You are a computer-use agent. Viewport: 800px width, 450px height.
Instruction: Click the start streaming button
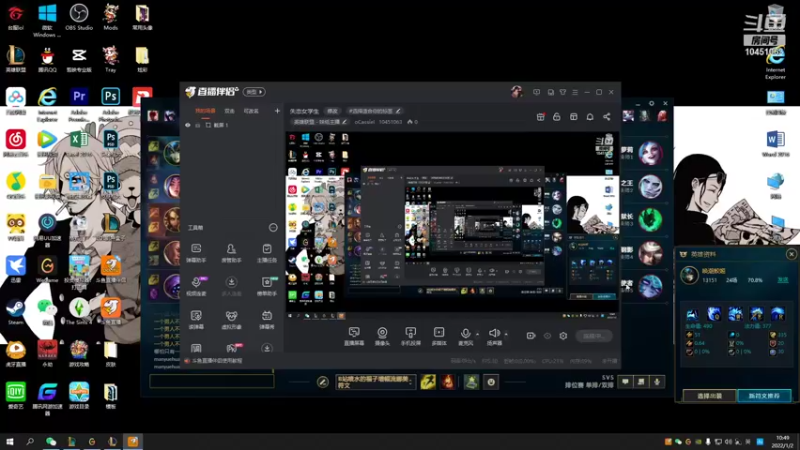pos(594,336)
